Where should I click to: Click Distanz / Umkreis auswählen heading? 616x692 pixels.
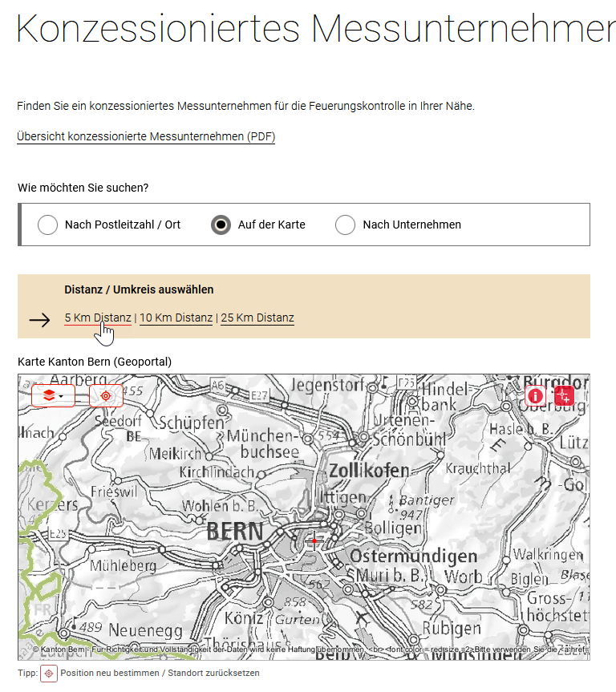pos(139,289)
